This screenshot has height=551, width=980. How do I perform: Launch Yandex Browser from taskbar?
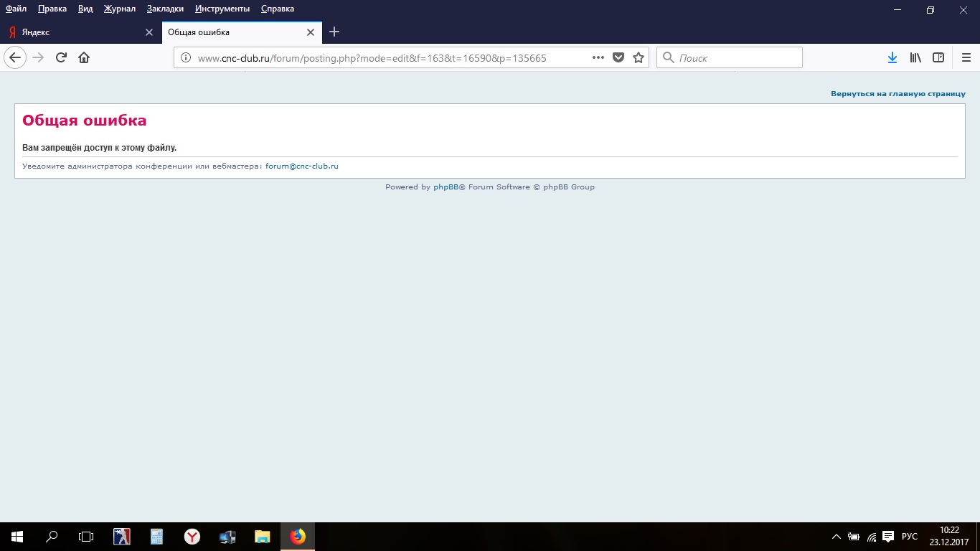click(x=192, y=536)
